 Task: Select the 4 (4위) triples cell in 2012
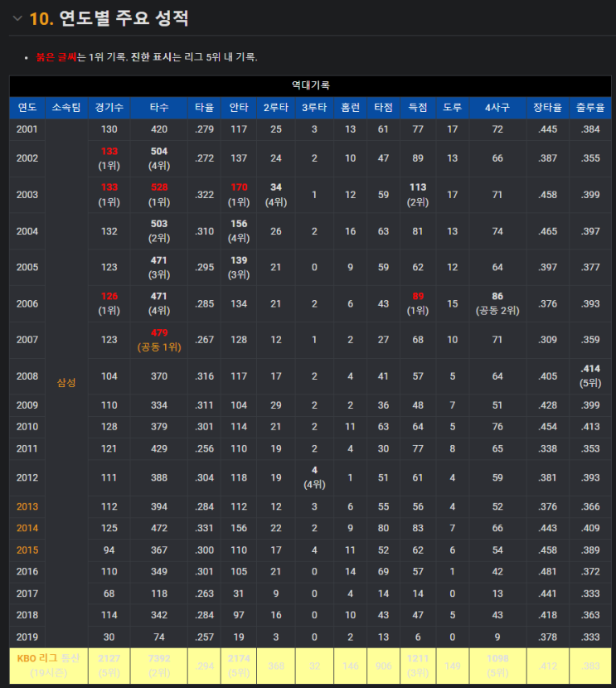314,477
